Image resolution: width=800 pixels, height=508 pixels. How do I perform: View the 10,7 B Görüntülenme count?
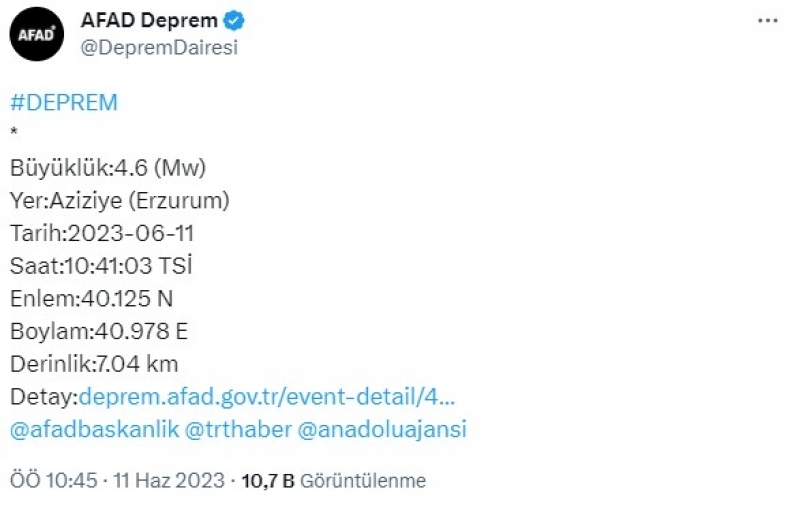tap(334, 481)
